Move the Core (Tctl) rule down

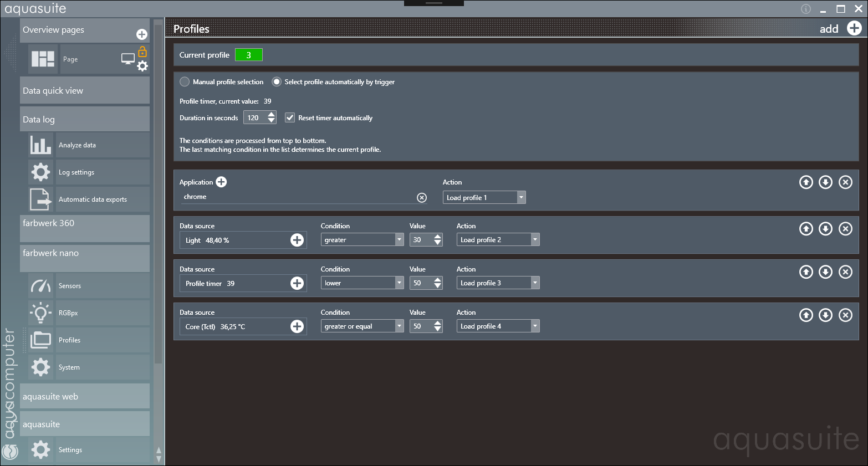[825, 315]
